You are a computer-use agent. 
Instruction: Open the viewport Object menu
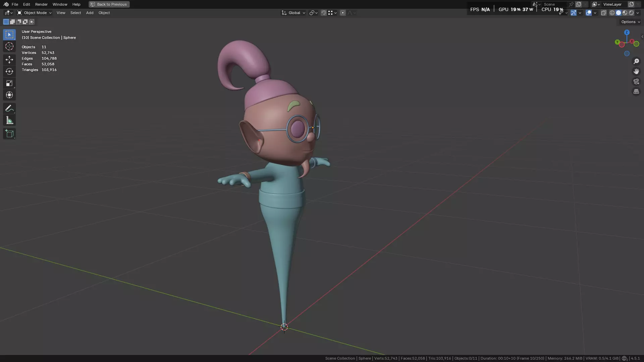[104, 13]
